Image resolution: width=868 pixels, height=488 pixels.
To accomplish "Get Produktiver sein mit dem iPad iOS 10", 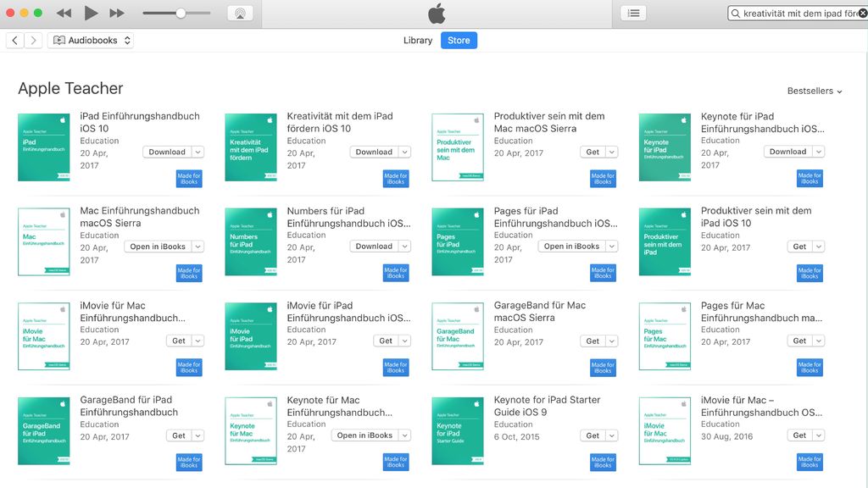I will tap(800, 247).
